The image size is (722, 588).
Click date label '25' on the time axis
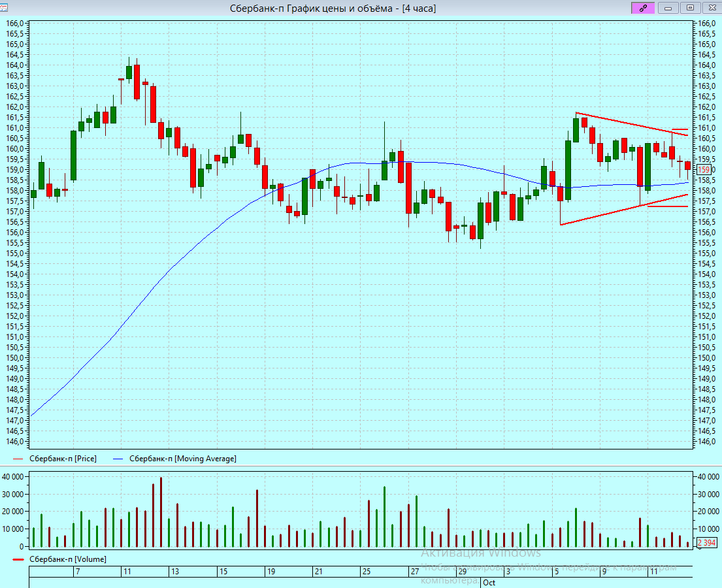[367, 572]
